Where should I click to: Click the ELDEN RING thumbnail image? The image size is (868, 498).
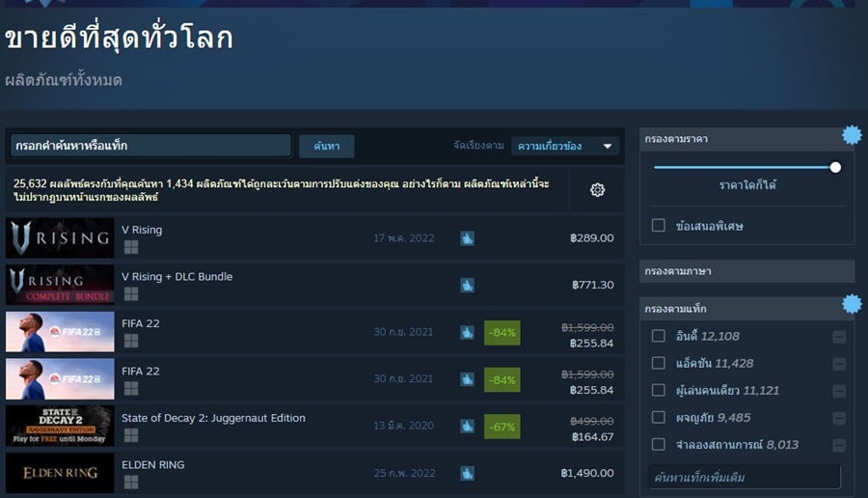tap(60, 473)
